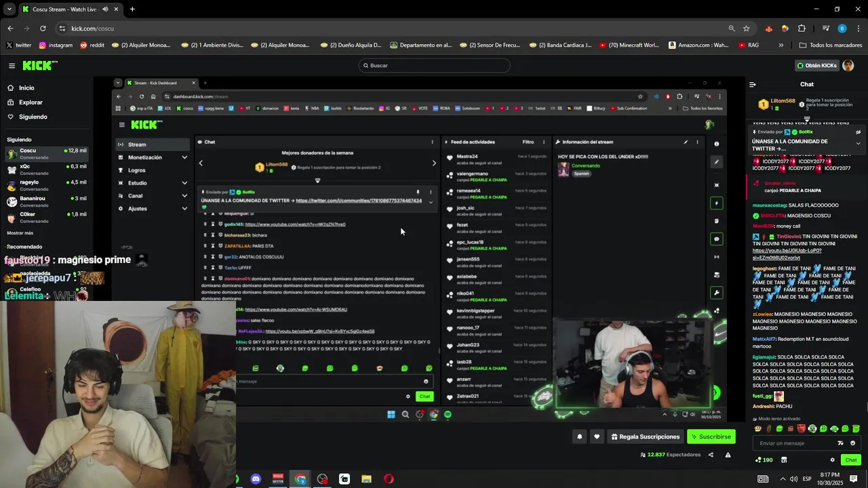
Task: Toggle the Kick sidebar hamburger menu
Action: click(12, 66)
